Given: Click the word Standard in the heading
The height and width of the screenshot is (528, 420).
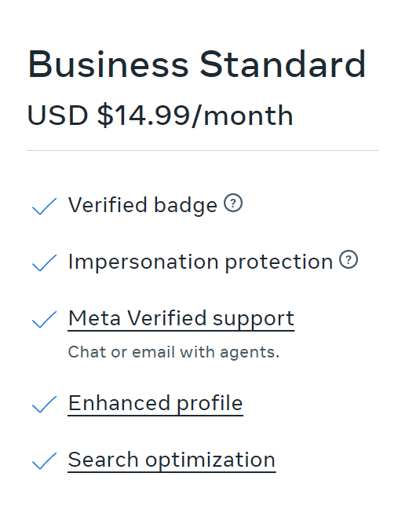Looking at the screenshot, I should click(283, 64).
